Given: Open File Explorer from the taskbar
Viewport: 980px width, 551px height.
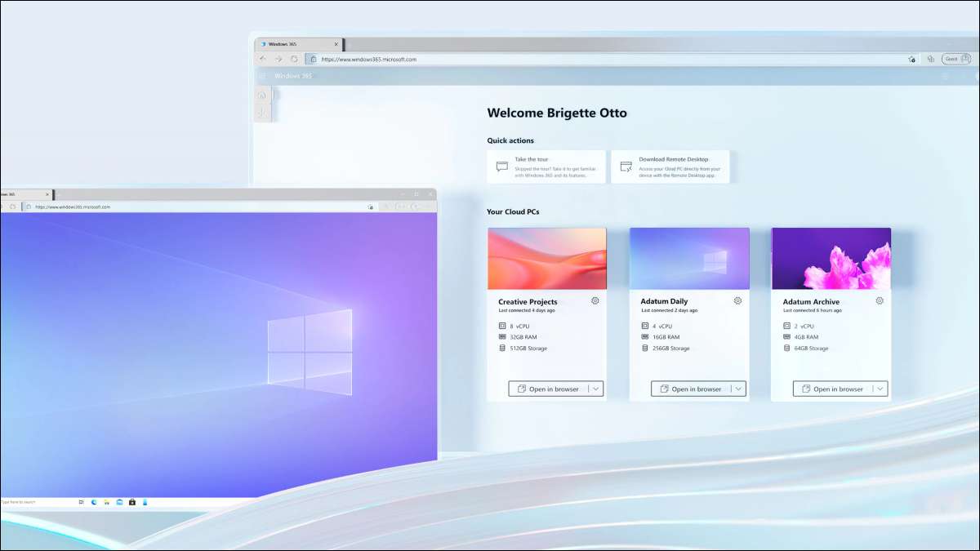Looking at the screenshot, I should (107, 502).
